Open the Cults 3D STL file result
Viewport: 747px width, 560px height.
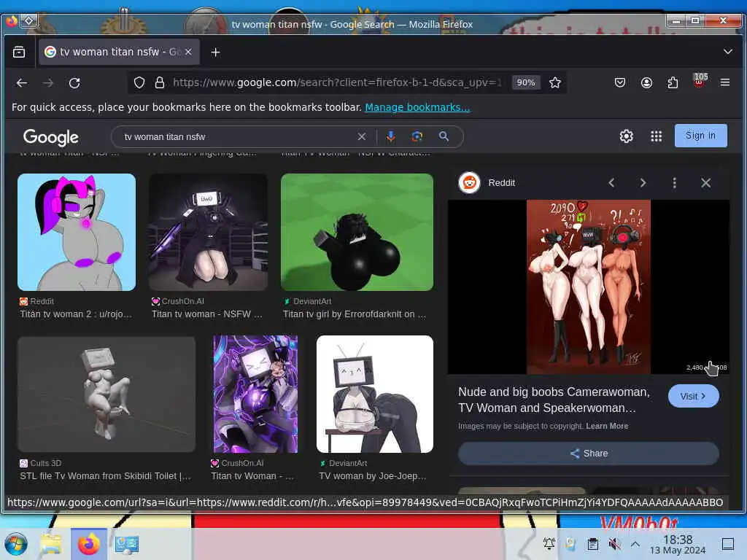[105, 475]
